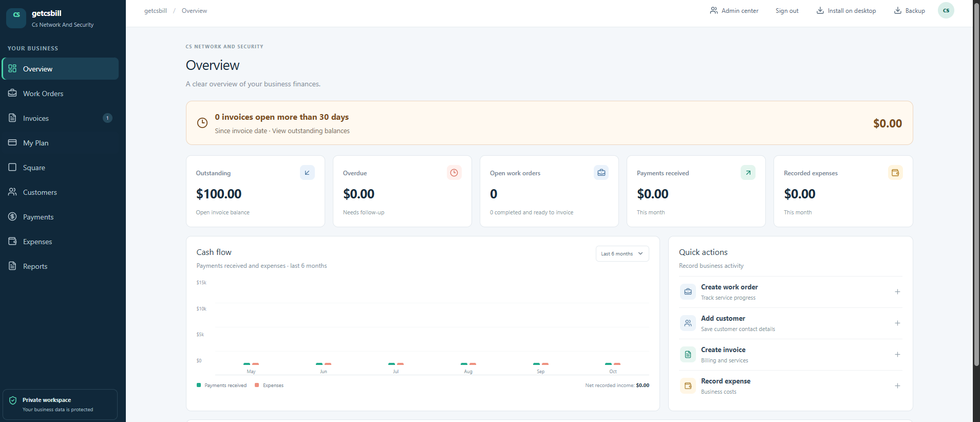Click the Recorded expenses wallet icon
Image resolution: width=980 pixels, height=422 pixels.
(x=895, y=173)
